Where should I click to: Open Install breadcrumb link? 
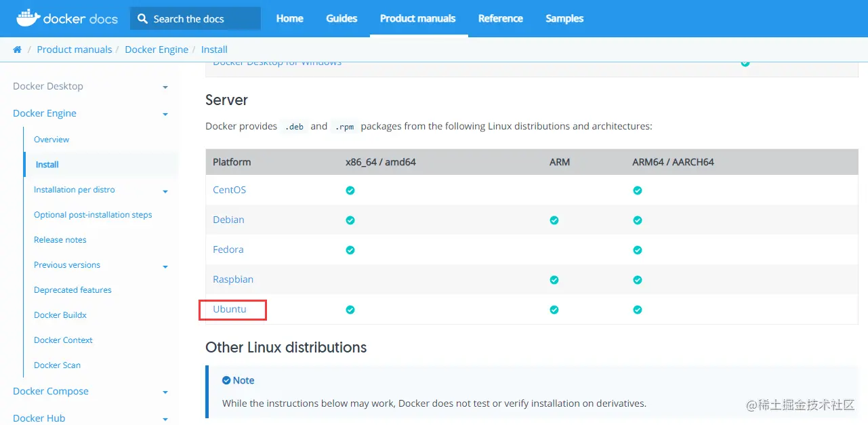(214, 49)
